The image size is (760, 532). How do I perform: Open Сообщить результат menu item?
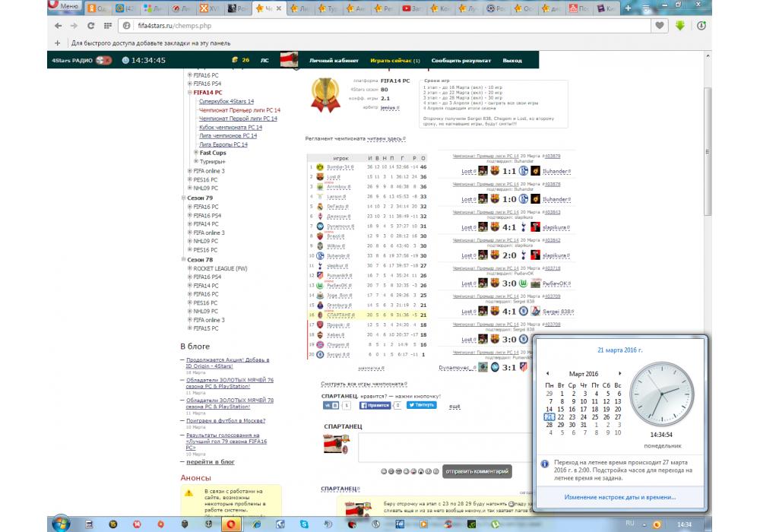coord(461,60)
